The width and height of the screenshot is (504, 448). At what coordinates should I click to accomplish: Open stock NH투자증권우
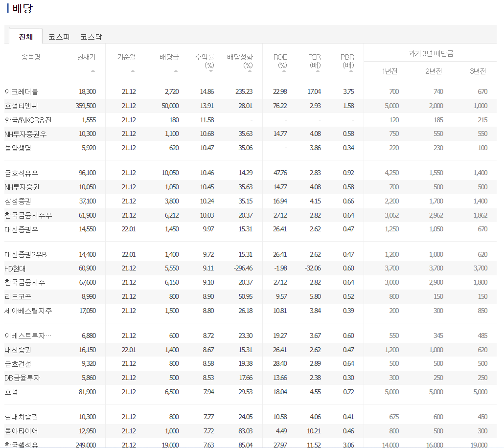[x=25, y=134]
